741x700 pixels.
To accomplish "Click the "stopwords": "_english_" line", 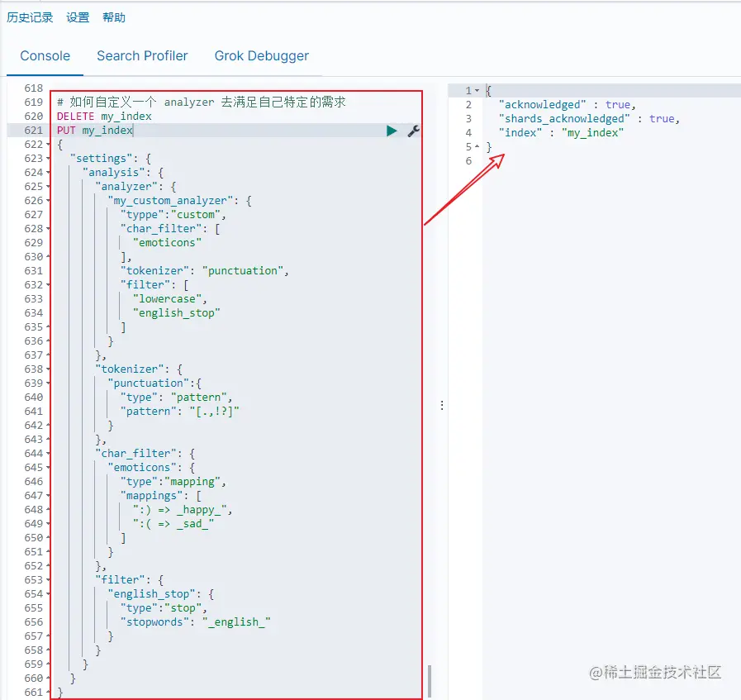I will tap(195, 622).
